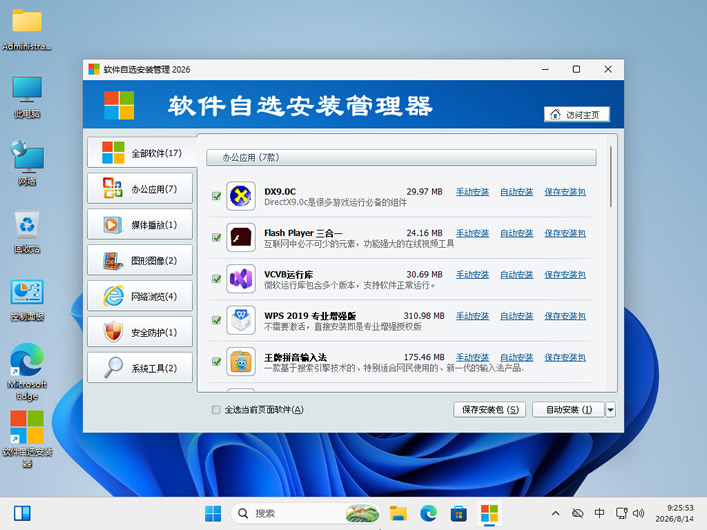Viewport: 707px width, 530px height.
Task: Select the 网络浏览(4) category tab
Action: coord(140,296)
